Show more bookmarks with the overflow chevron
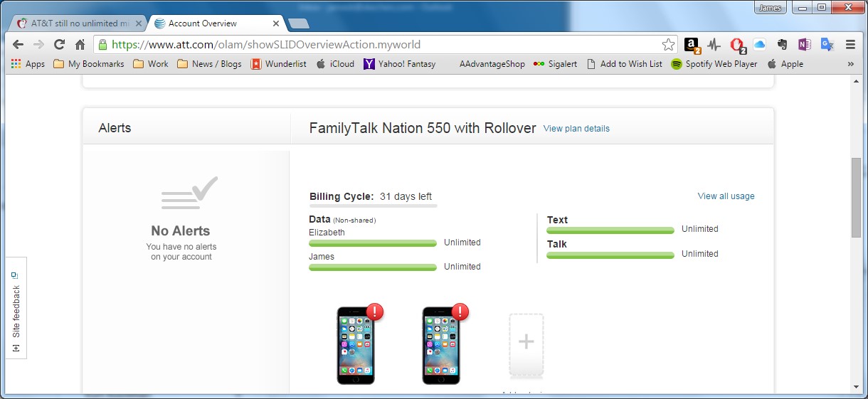Viewport: 868px width, 399px height. (x=850, y=63)
